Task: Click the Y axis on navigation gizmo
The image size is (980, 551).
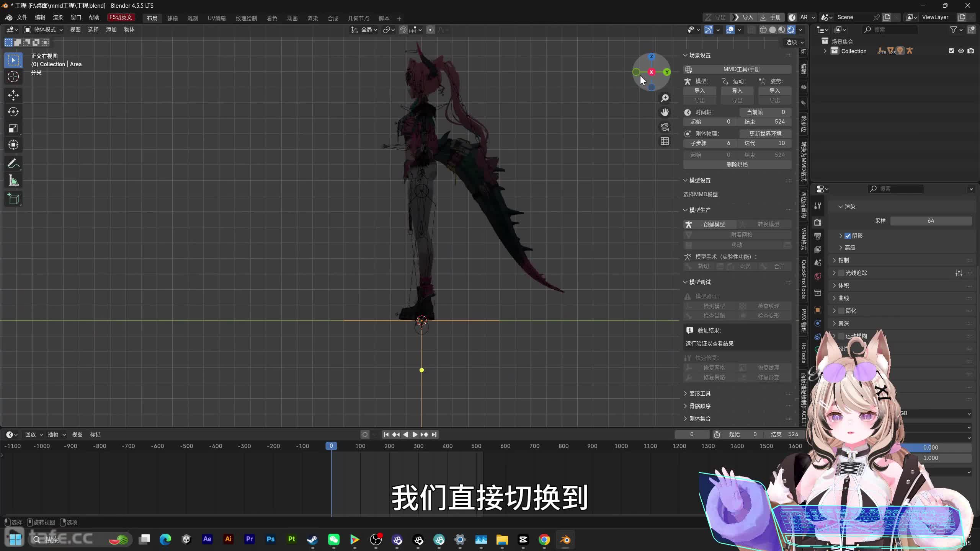Action: [x=667, y=72]
